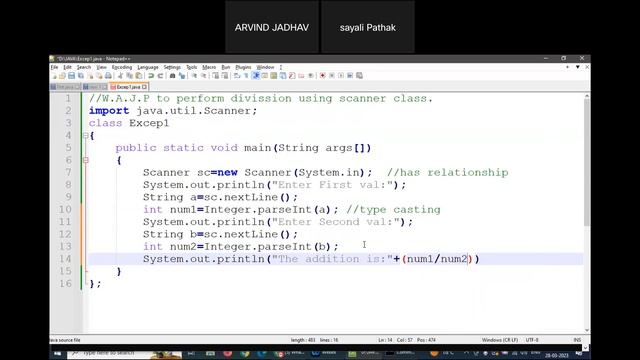This screenshot has height=360, width=640.
Task: Open the Function List toolbar icon
Action: [293, 76]
